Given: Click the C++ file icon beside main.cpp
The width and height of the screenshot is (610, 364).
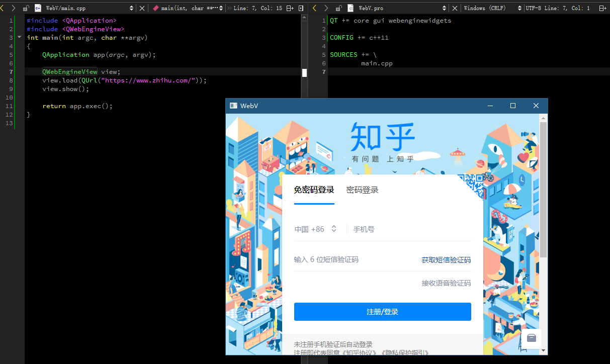Looking at the screenshot, I should click(x=38, y=8).
